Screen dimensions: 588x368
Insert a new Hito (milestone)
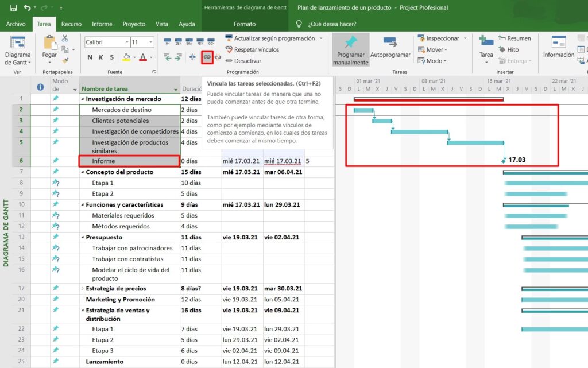coord(513,49)
